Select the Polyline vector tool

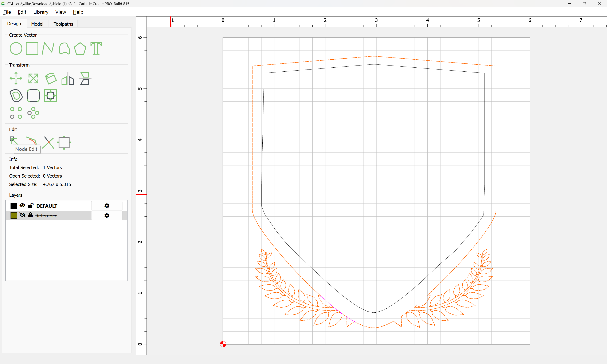pyautogui.click(x=48, y=48)
